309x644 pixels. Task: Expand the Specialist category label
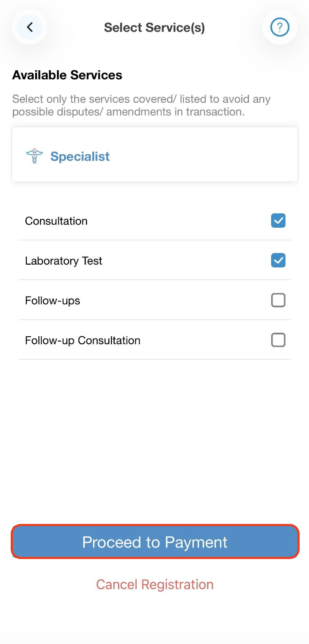click(x=80, y=157)
